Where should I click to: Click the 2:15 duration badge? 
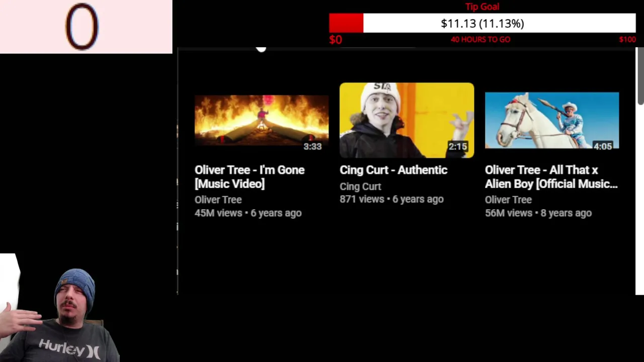click(458, 146)
